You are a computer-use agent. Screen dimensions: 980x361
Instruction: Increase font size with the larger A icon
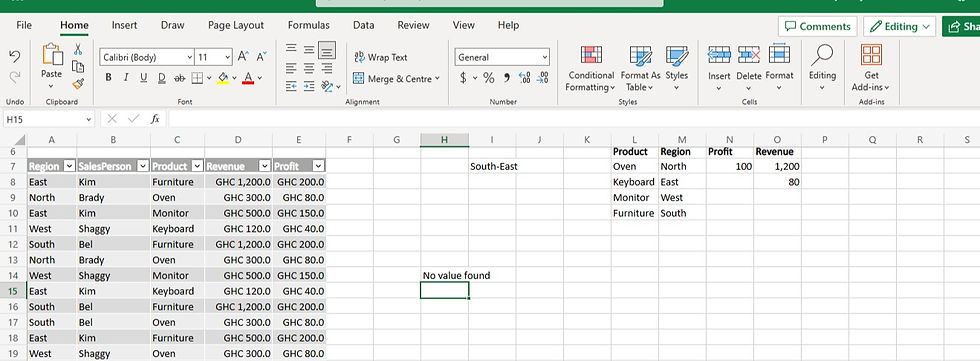[243, 57]
